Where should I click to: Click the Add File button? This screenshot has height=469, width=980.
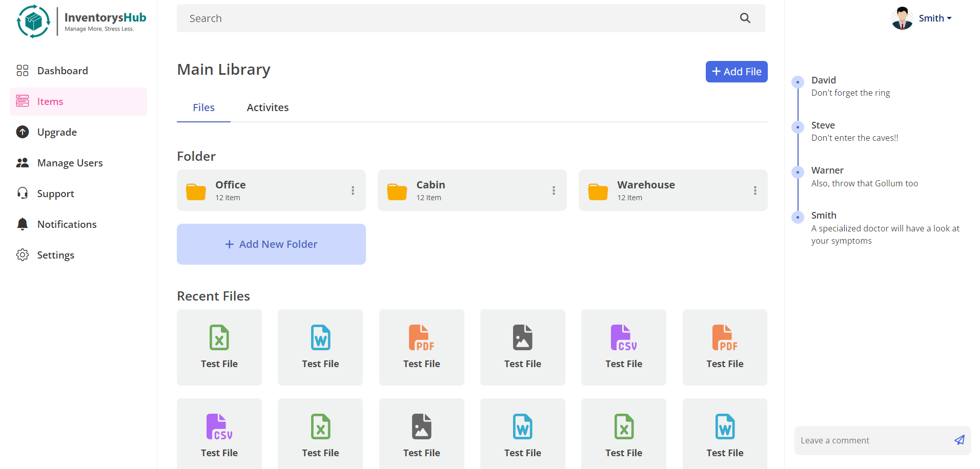tap(737, 72)
